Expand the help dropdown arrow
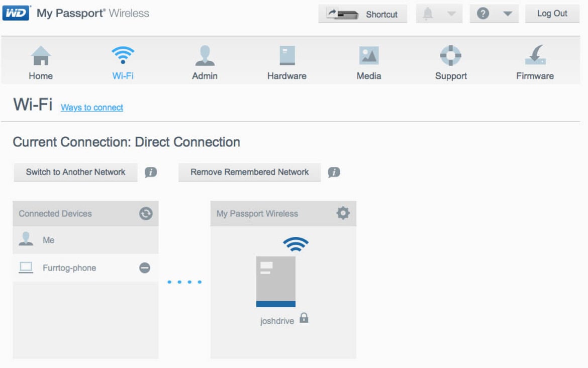The width and height of the screenshot is (588, 368). [x=508, y=14]
